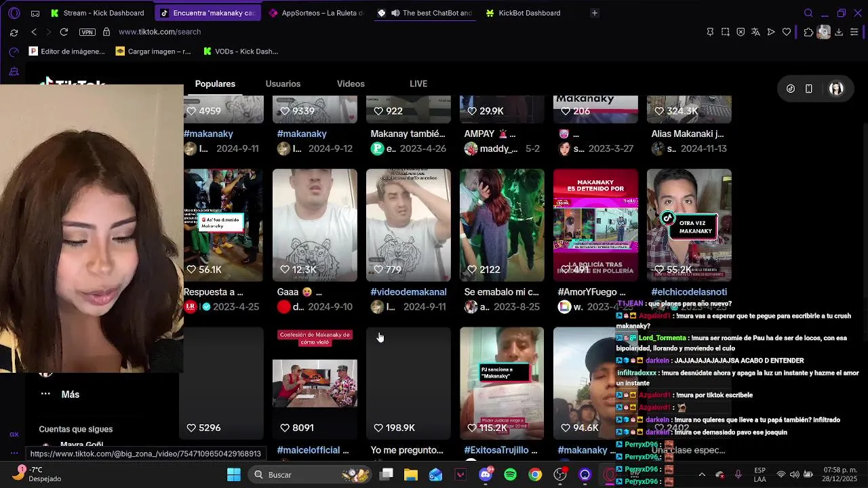The height and width of the screenshot is (488, 868).
Task: Open 'Yo me pregunto...' video with 198.9K likes
Action: pyautogui.click(x=408, y=384)
